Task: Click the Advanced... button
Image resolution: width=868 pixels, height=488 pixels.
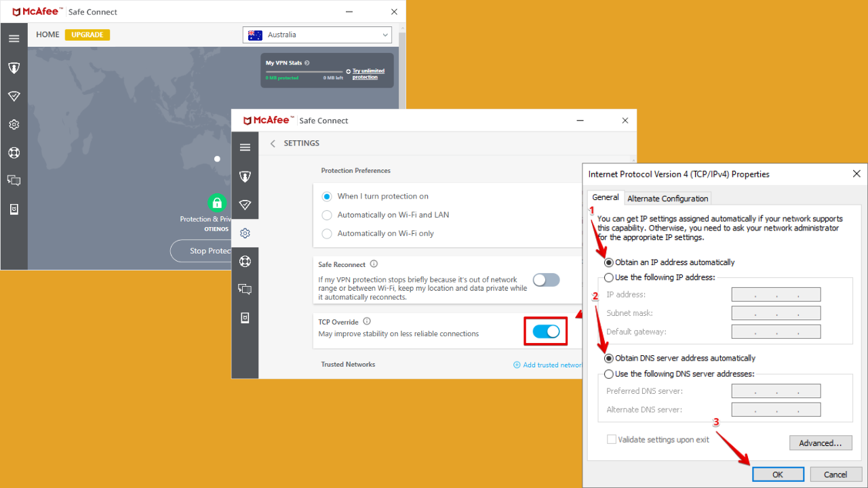Action: point(821,443)
